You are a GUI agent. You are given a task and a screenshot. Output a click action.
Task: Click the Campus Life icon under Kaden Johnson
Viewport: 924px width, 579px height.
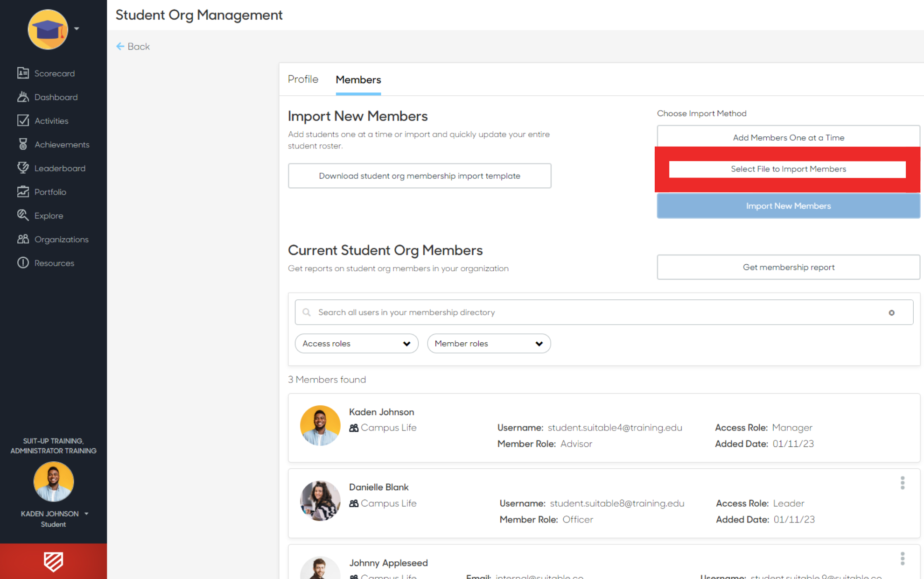(x=354, y=428)
